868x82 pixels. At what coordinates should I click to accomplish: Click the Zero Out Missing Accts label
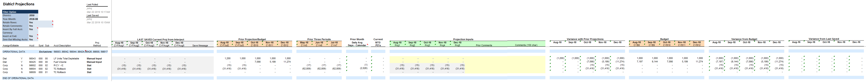(15, 40)
